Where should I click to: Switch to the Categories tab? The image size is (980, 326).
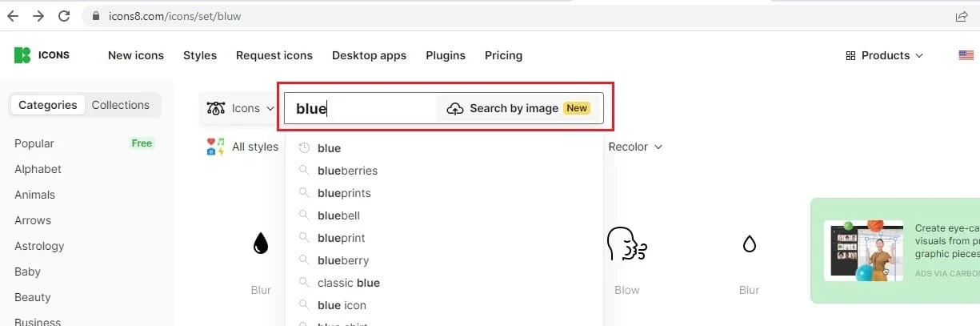click(48, 105)
